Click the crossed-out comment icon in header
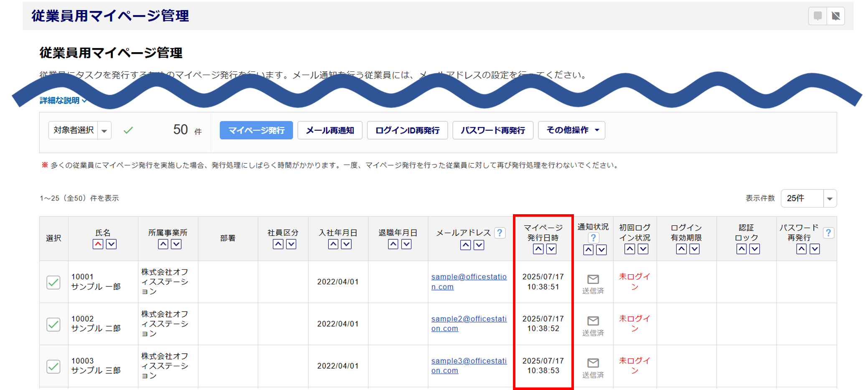The image size is (868, 390). (836, 16)
